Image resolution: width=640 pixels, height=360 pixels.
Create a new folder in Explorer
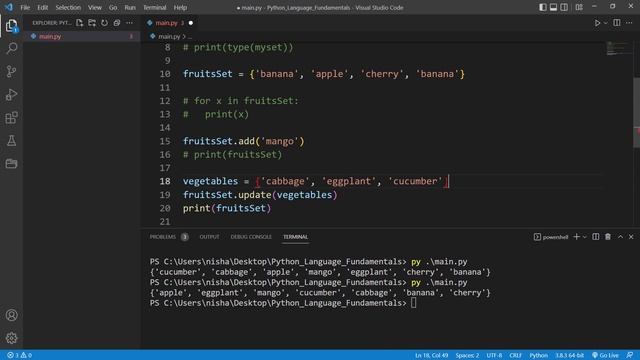coord(92,23)
